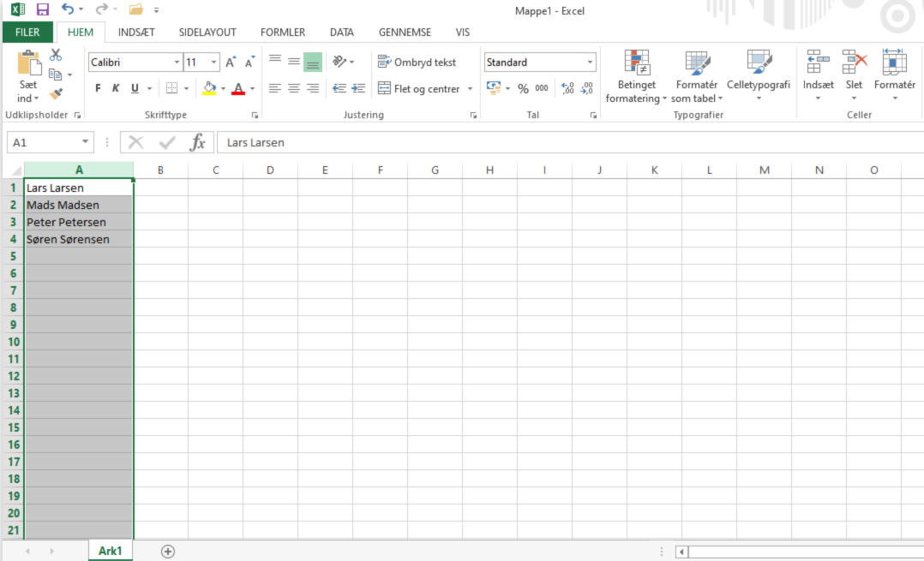
Task: Open the FILER menu tab
Action: [27, 33]
